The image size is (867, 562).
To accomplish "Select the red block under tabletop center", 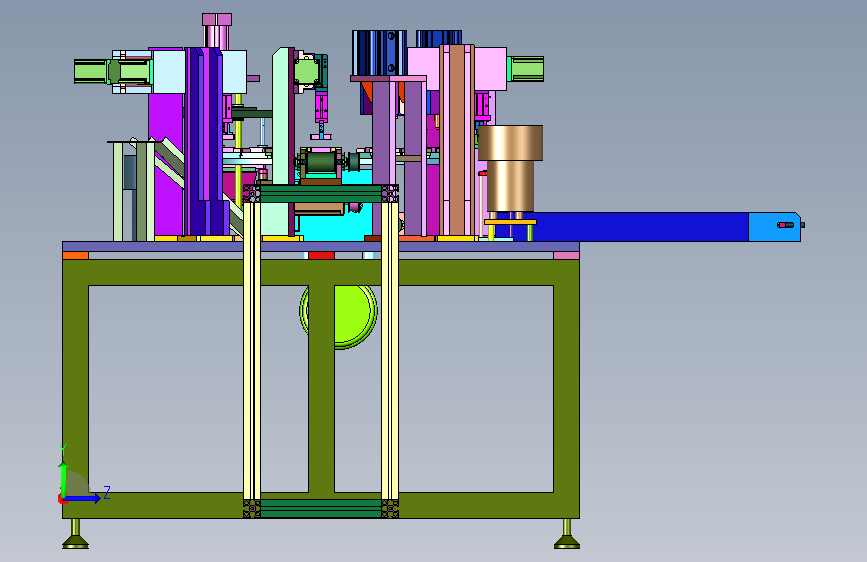I will tap(321, 256).
